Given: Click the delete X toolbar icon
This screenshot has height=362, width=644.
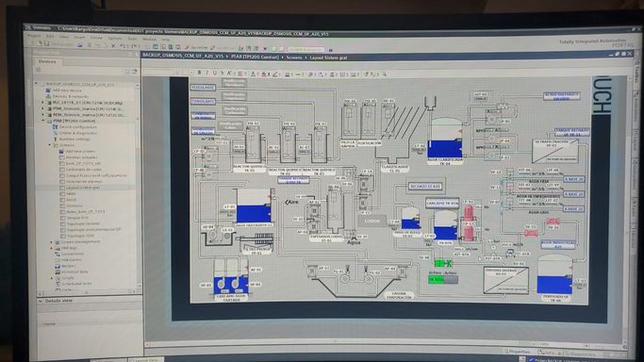Looking at the screenshot, I should coord(113,45).
